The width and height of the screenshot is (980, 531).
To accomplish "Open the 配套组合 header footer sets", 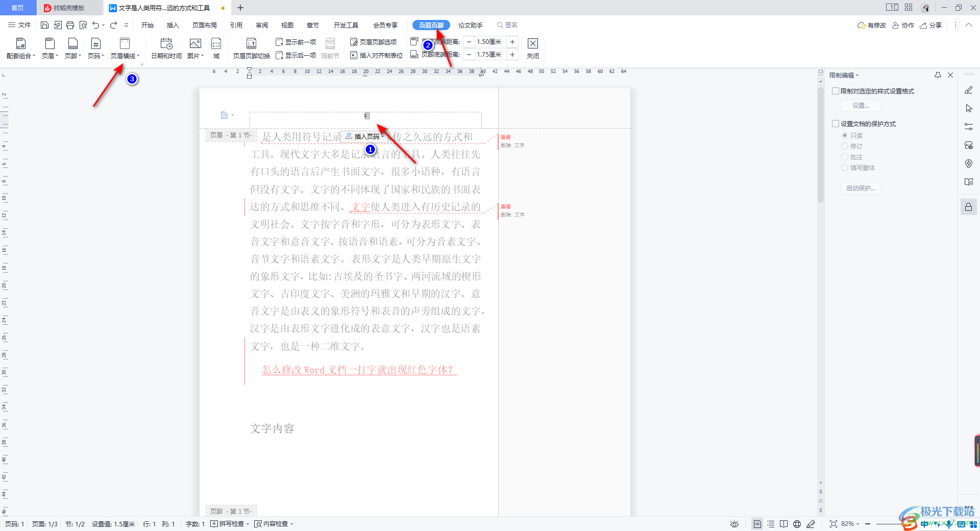I will pos(21,49).
